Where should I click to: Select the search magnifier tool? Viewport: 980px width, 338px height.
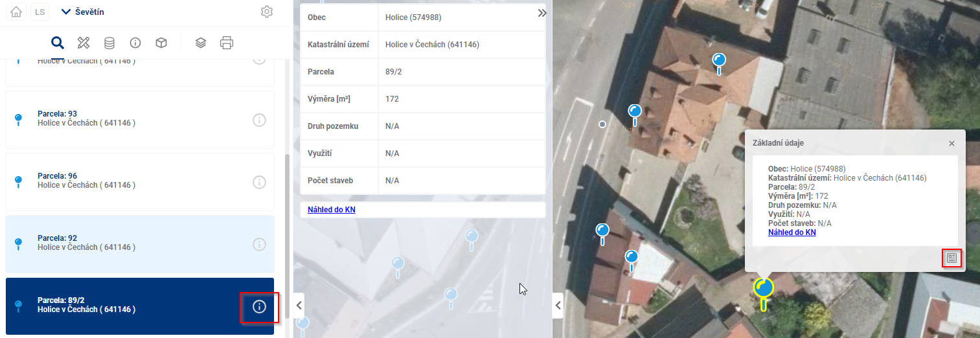coord(58,43)
